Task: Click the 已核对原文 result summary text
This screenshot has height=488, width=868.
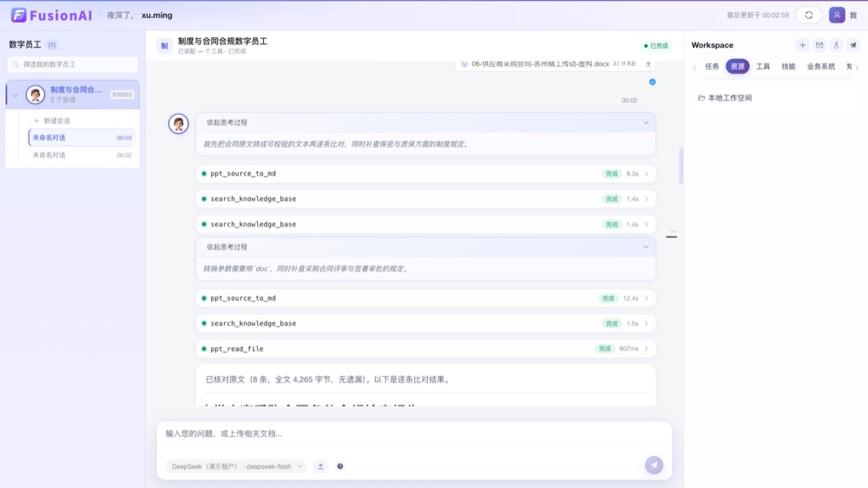Action: (329, 380)
